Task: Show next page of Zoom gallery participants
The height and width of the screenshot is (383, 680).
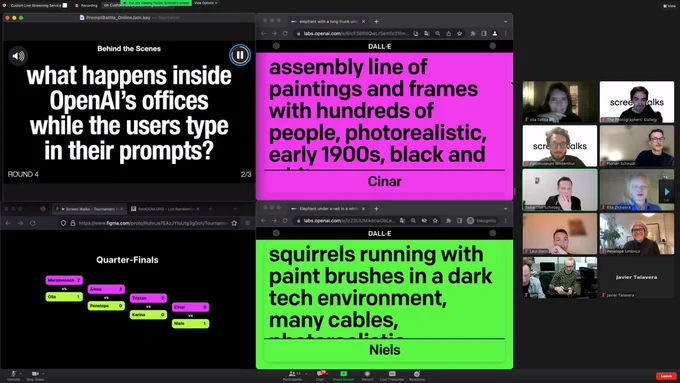Action: tap(667, 191)
